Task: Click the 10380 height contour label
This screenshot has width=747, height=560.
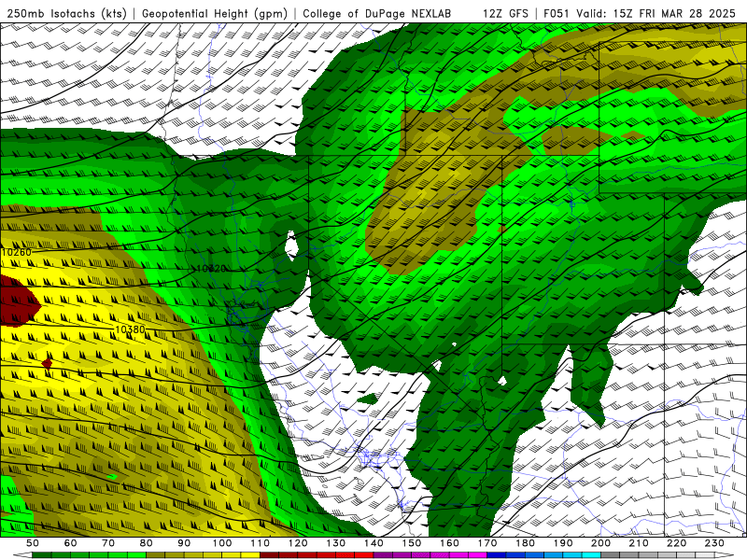Action: coord(130,329)
